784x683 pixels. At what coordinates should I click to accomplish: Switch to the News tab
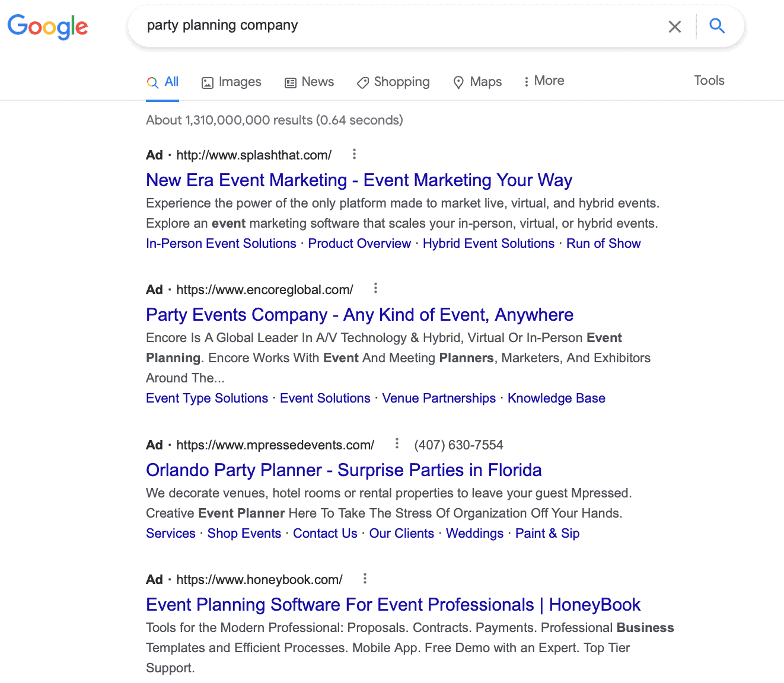tap(309, 82)
